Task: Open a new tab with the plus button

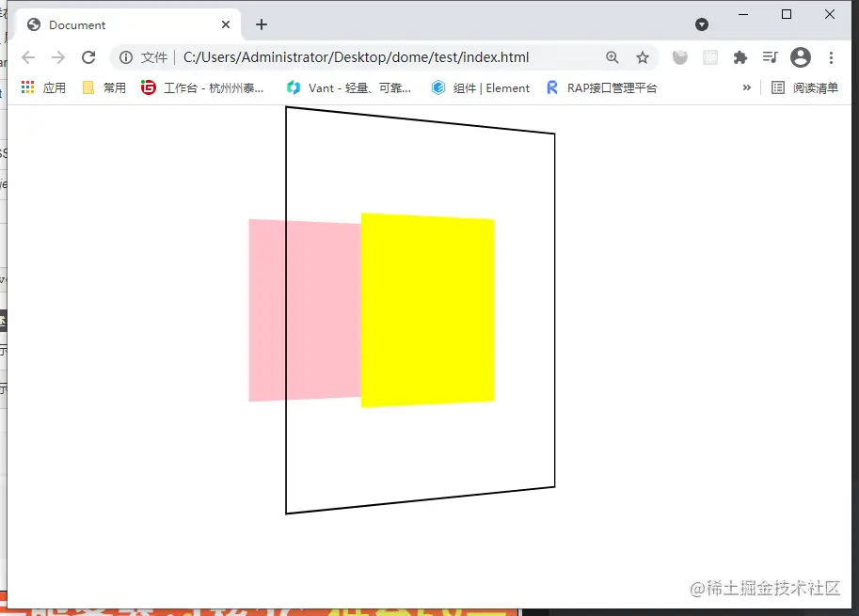Action: [x=261, y=24]
